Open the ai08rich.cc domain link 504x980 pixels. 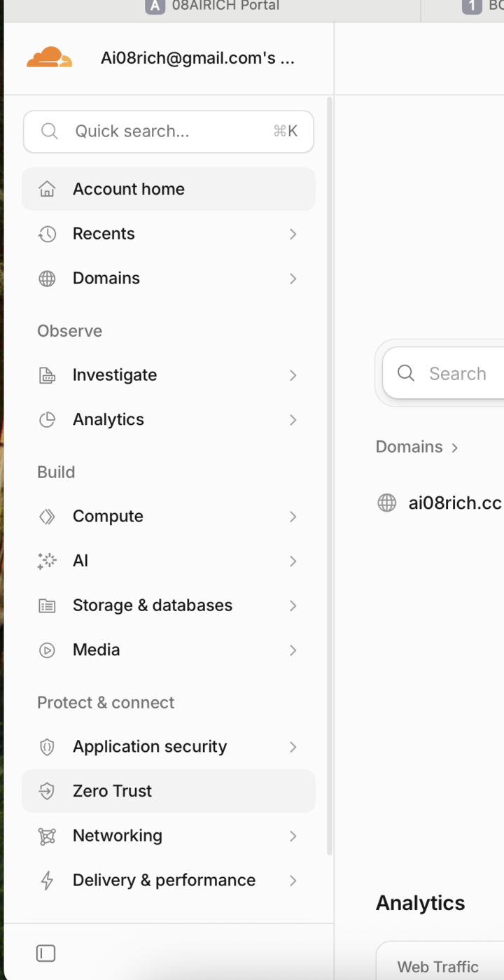[x=455, y=503]
